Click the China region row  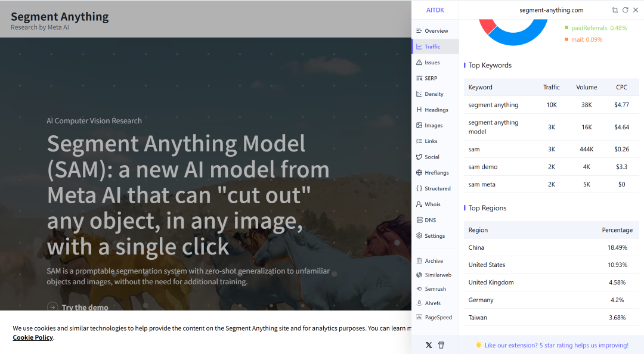pos(551,247)
